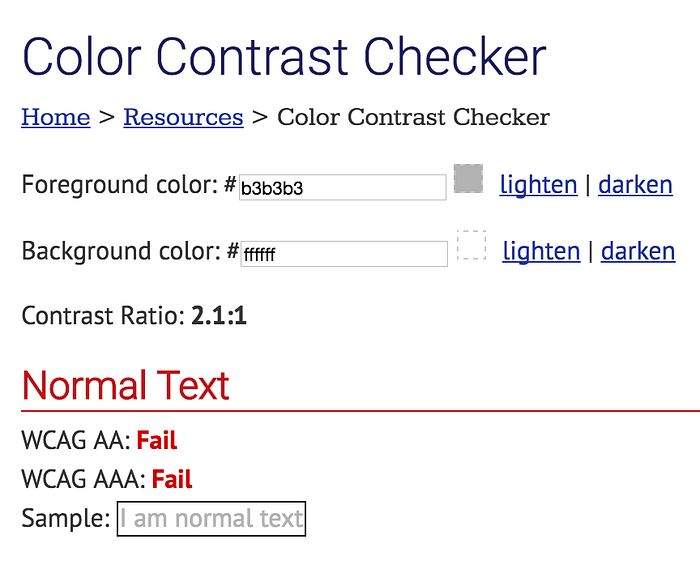Click the Color Contrast Checker page heading
This screenshot has height=566, width=700.
(x=284, y=57)
